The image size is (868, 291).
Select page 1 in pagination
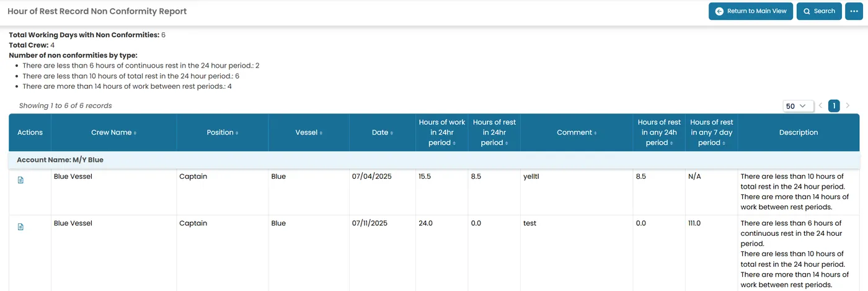pos(834,106)
